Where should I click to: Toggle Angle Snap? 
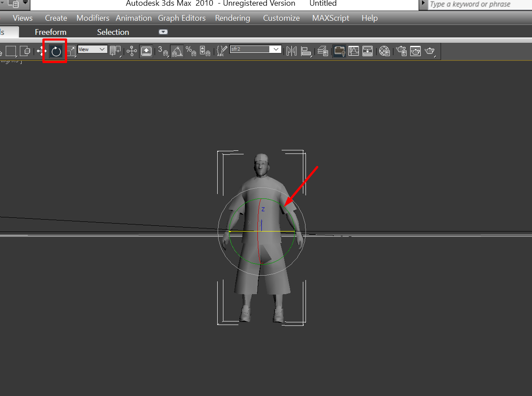(x=177, y=51)
